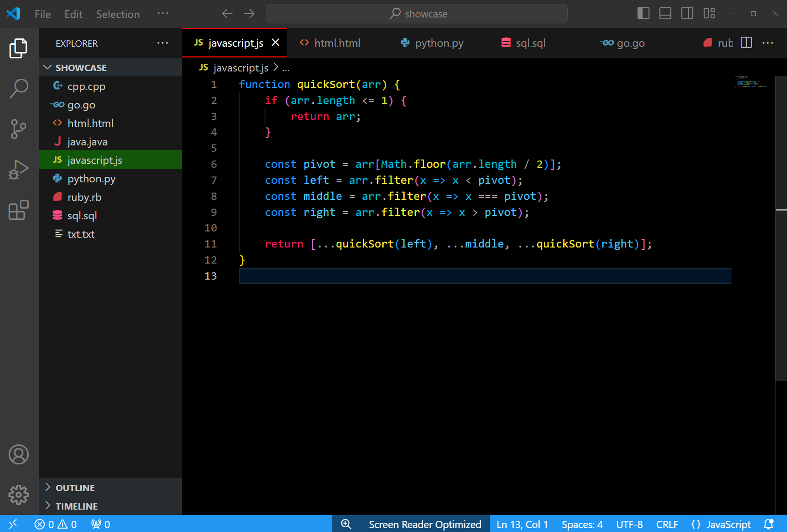
Task: Collapse the SHOWCASE folder section
Action: click(x=110, y=68)
